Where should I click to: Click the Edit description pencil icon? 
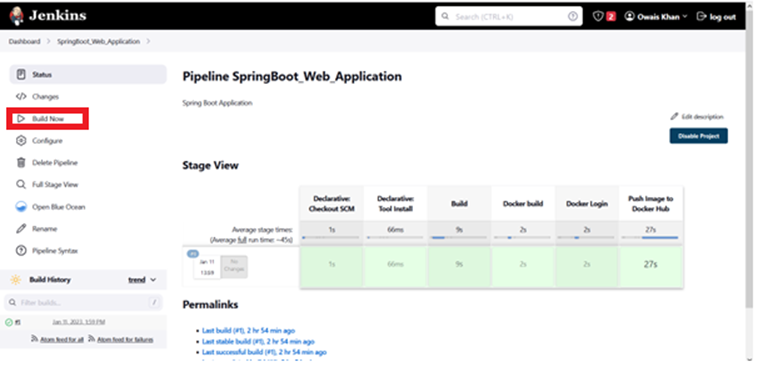(674, 117)
